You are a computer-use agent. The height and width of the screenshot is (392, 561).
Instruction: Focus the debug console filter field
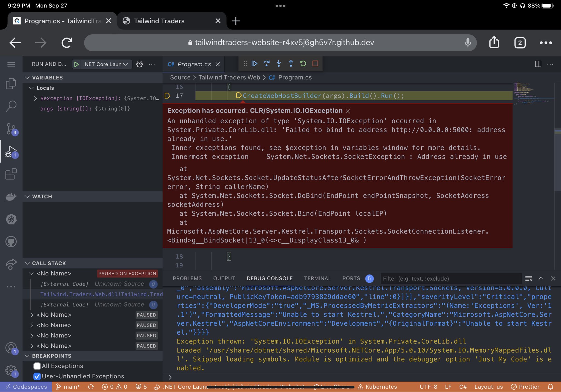[451, 279]
